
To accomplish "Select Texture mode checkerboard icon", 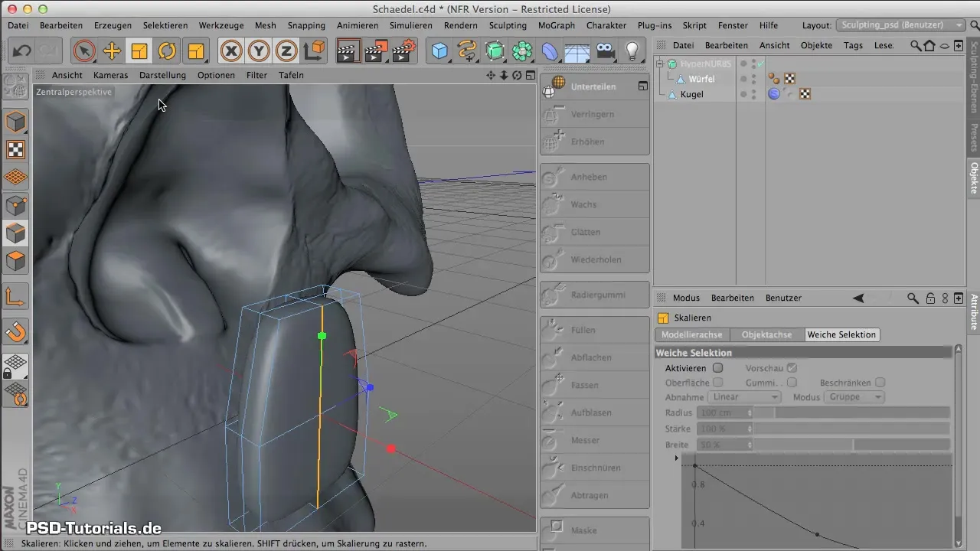I will click(16, 149).
